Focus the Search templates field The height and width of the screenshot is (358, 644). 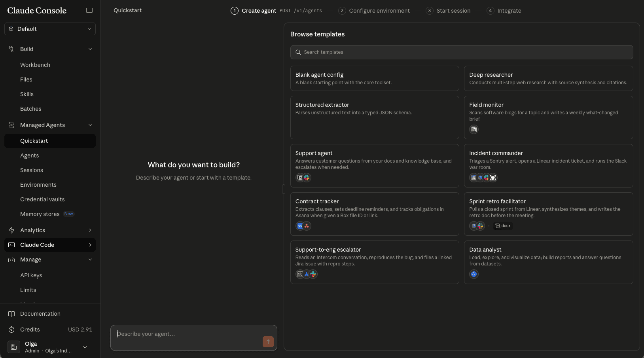click(462, 52)
